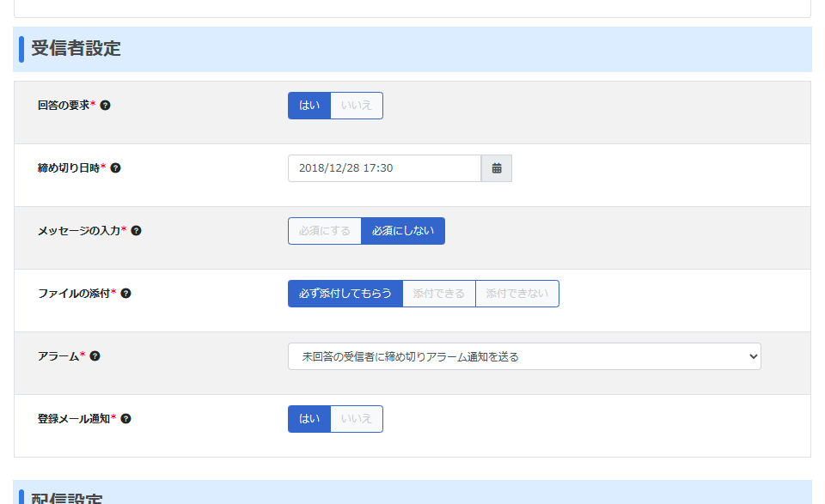Click help icon next to 回答の要求
The height and width of the screenshot is (504, 825).
[106, 106]
